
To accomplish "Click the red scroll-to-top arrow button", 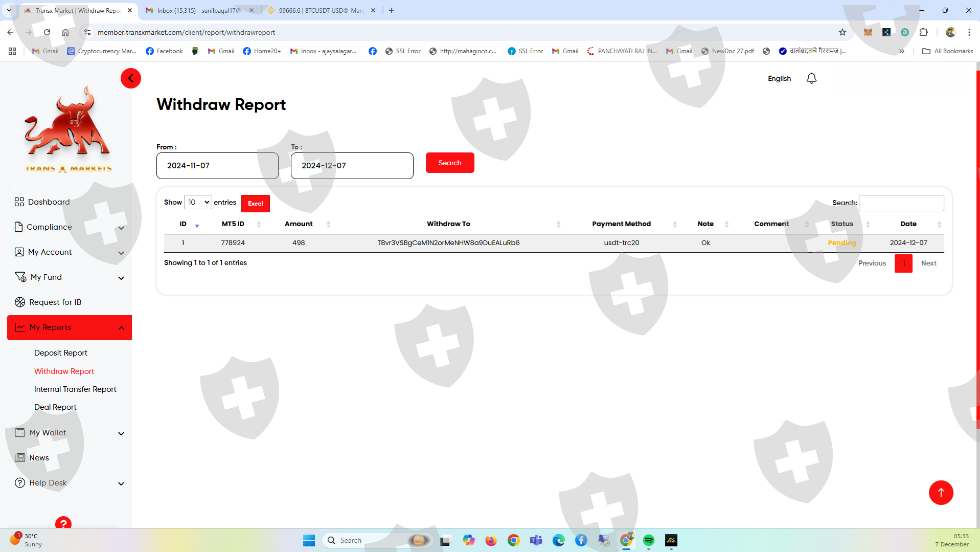I will coord(941,492).
